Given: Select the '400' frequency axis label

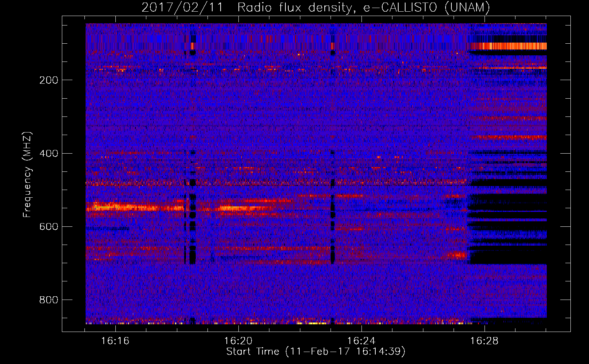Looking at the screenshot, I should click(x=49, y=153).
